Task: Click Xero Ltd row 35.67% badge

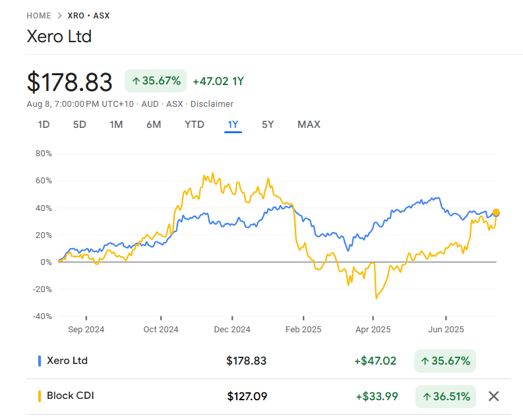Action: (445, 361)
